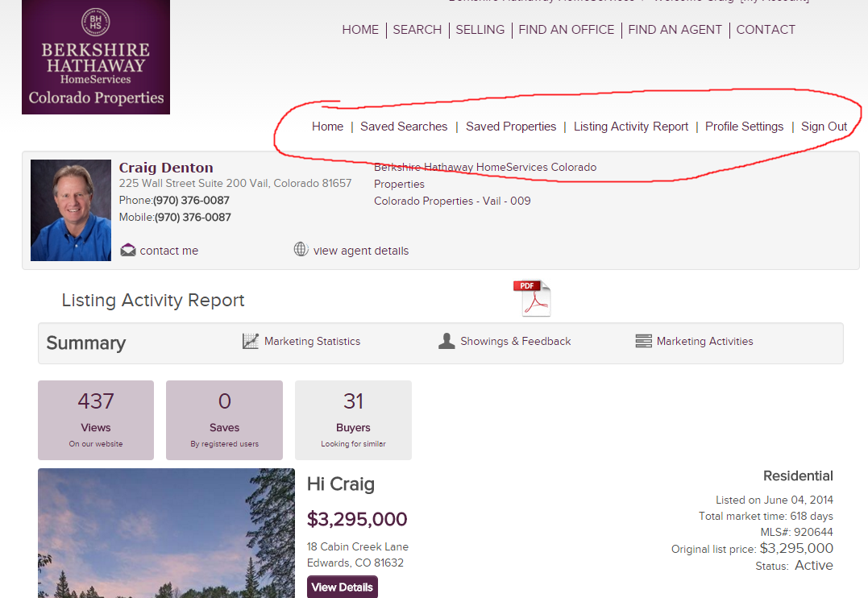Open Saved Searches
Viewport: 868px width, 598px height.
(x=404, y=127)
